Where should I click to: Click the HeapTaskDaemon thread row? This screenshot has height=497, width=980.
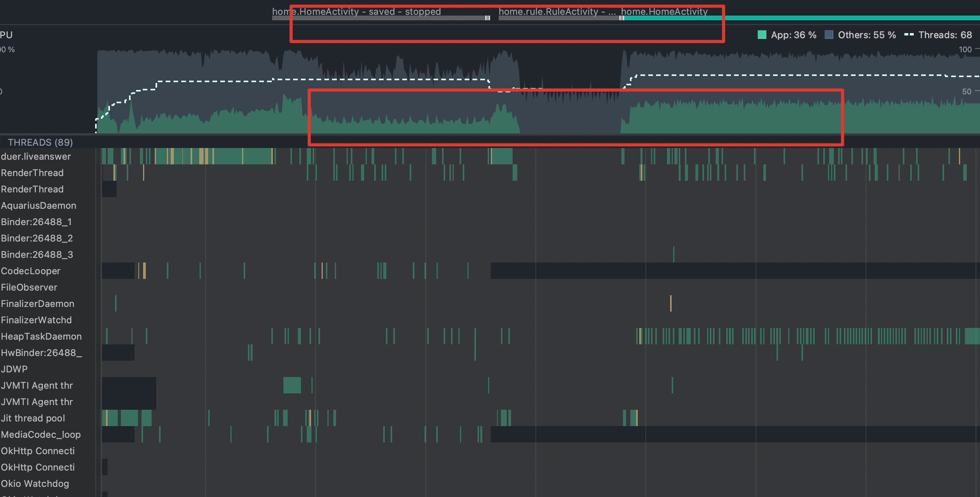(x=41, y=336)
